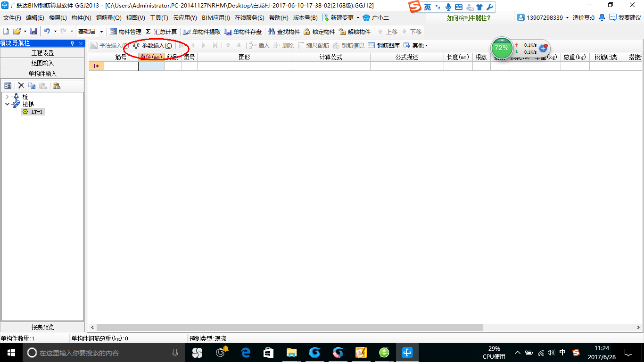Image resolution: width=644 pixels, height=362 pixels.
Task: Click the delete X icon in navigation panel
Action: point(21,86)
